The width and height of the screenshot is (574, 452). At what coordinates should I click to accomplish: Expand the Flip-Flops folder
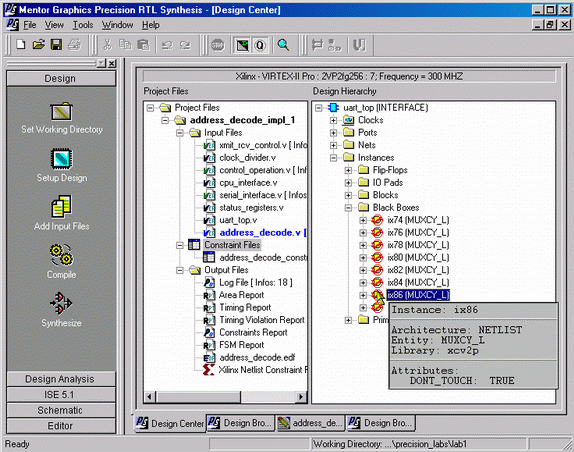(x=348, y=170)
